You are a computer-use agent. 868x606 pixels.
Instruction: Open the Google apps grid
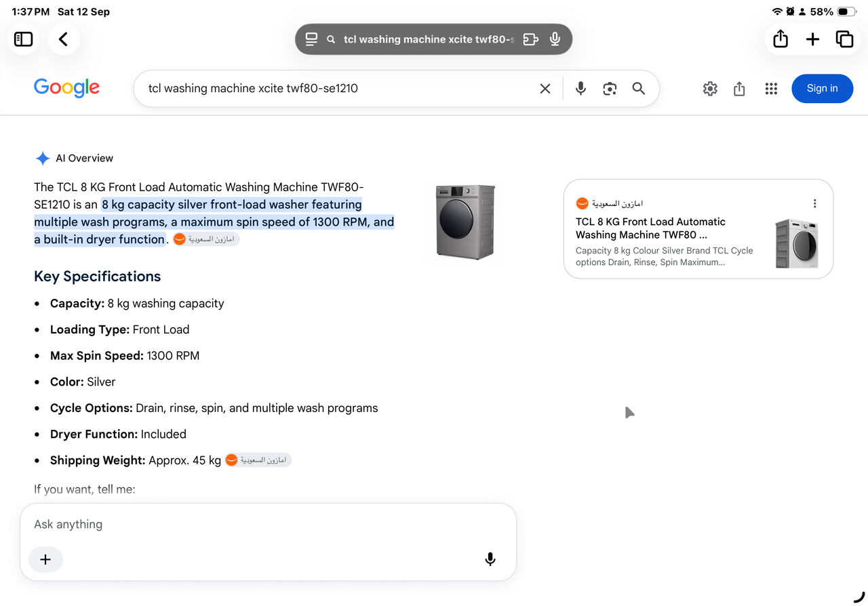coord(771,89)
